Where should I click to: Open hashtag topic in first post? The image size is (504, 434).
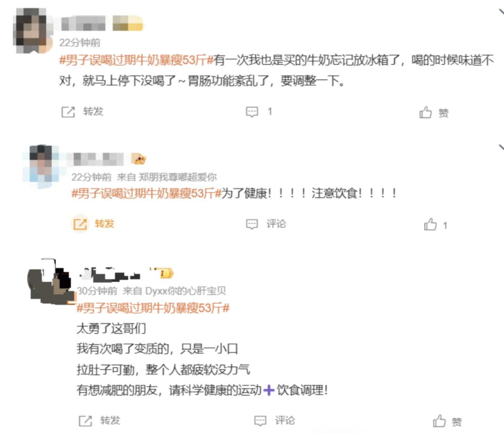[136, 60]
